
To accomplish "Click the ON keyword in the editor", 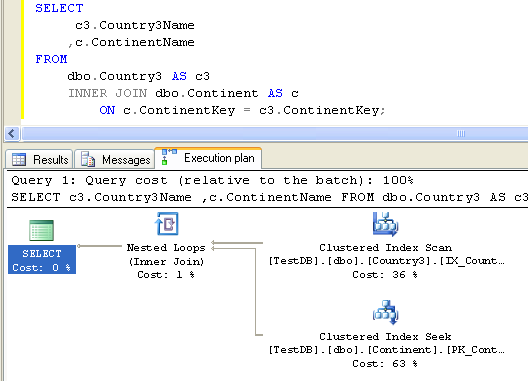I will [x=107, y=110].
